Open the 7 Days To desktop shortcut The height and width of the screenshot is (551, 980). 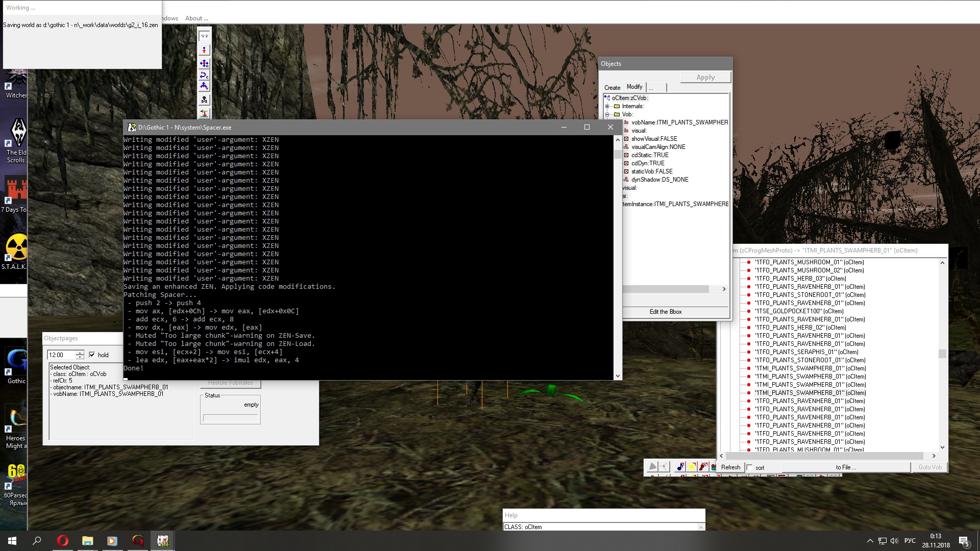pyautogui.click(x=14, y=195)
